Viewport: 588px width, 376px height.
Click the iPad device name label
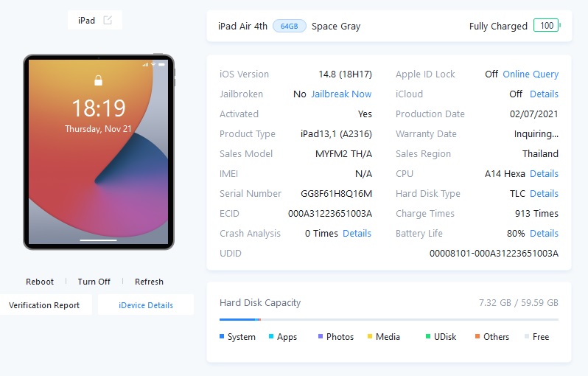click(87, 20)
